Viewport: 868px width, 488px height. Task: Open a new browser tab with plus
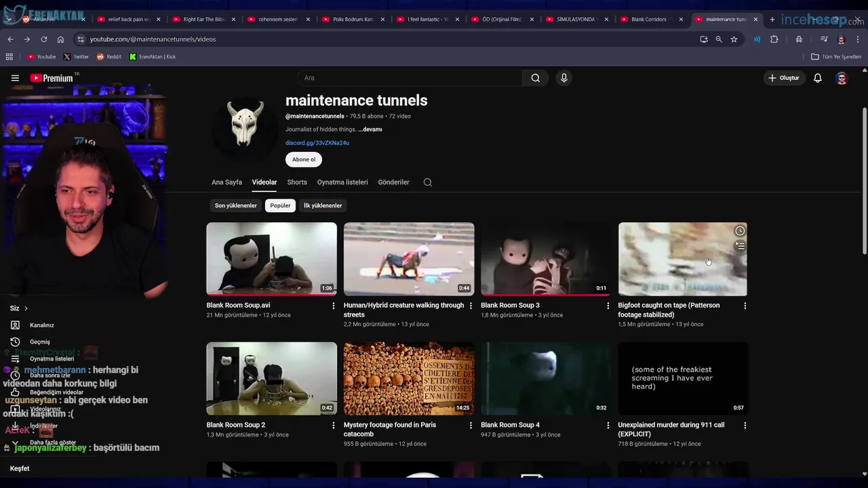point(772,19)
